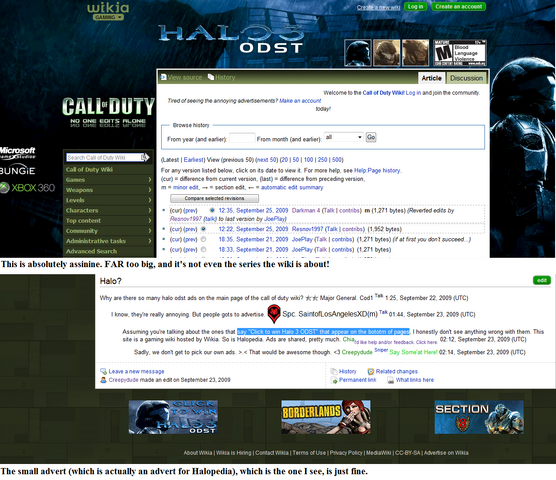Select radio for 18:35 September 21 revision

pos(203,239)
